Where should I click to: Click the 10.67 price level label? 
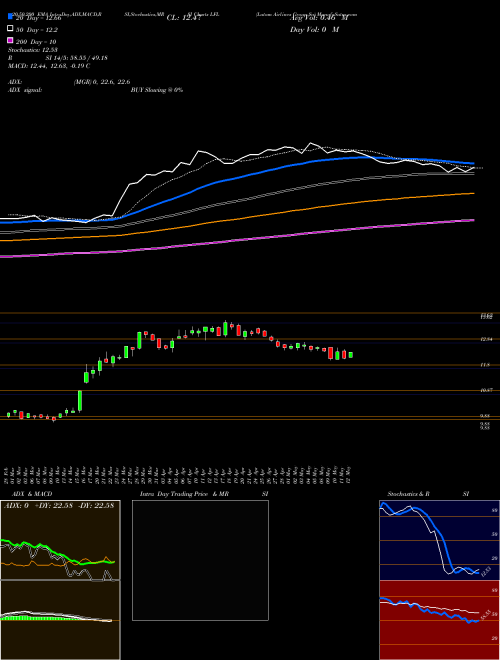pos(487,391)
